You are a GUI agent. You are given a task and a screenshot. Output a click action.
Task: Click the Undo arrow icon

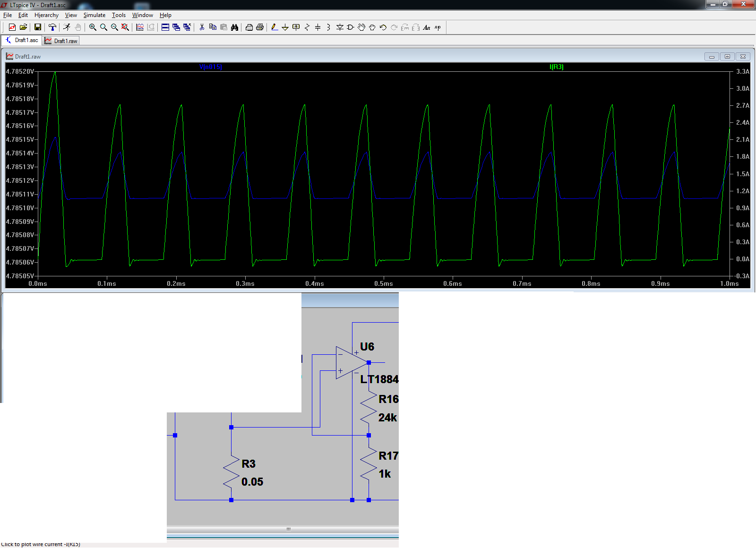click(383, 27)
